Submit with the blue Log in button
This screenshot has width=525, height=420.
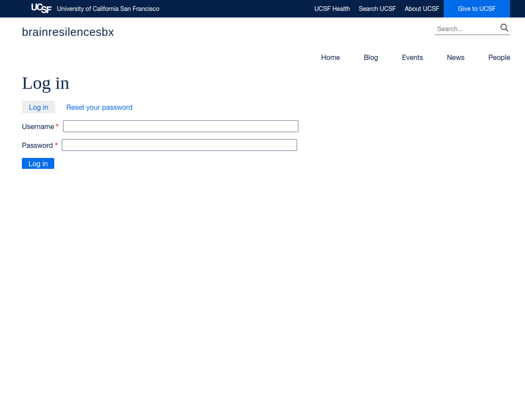point(38,164)
